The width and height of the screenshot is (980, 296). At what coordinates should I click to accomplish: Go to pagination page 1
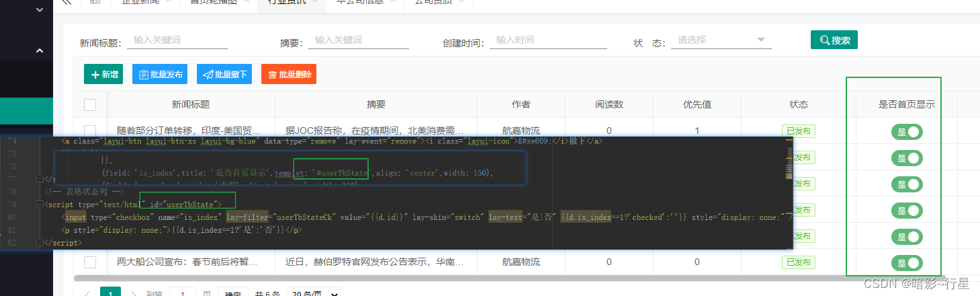[x=111, y=293]
